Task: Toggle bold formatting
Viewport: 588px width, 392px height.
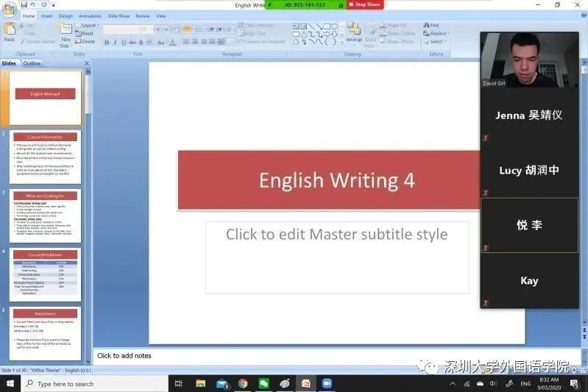Action: coord(106,43)
